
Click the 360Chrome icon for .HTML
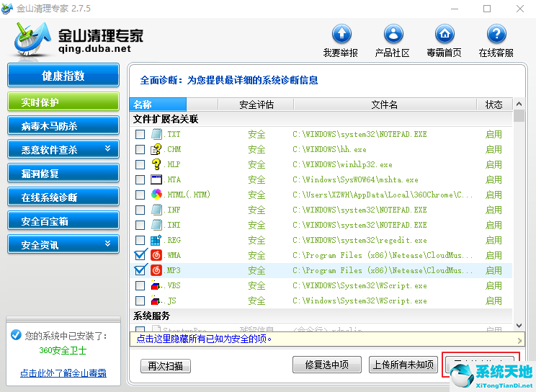pos(156,195)
